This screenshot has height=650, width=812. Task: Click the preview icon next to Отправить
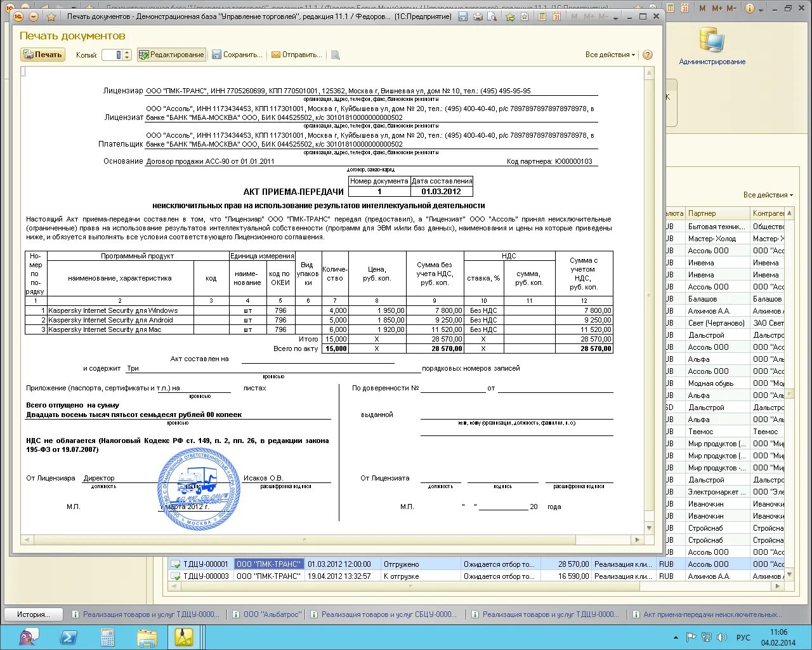point(336,55)
